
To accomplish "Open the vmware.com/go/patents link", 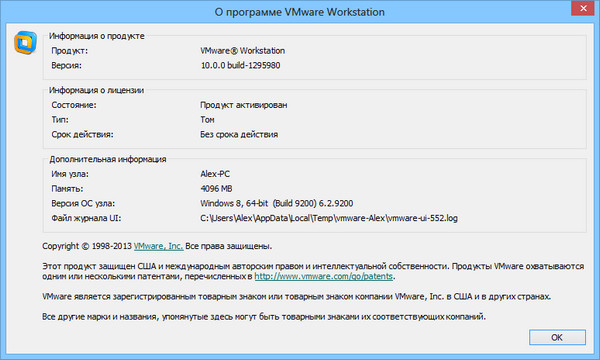I will pos(324,276).
